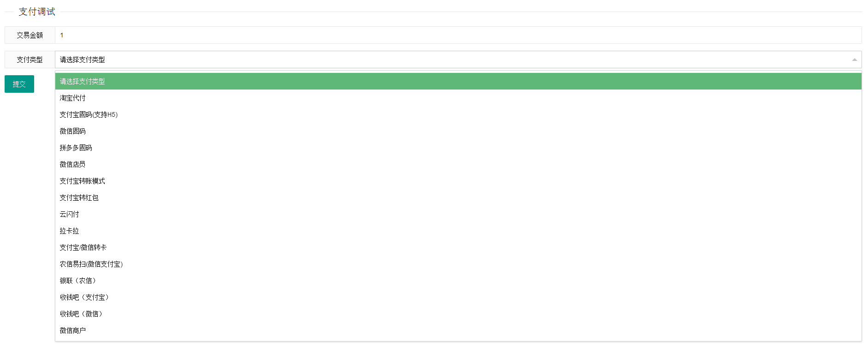Choose 淘宝代付 from the list
The height and width of the screenshot is (347, 868).
point(73,98)
